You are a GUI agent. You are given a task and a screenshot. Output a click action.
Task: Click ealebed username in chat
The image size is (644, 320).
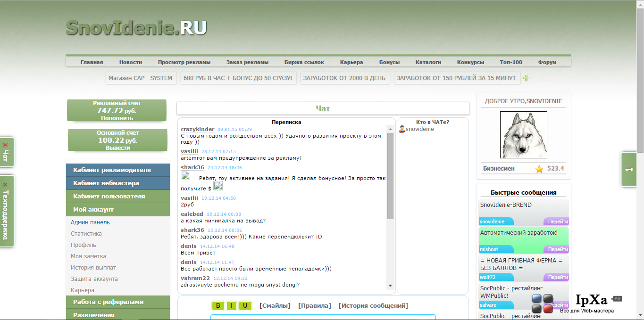(192, 214)
